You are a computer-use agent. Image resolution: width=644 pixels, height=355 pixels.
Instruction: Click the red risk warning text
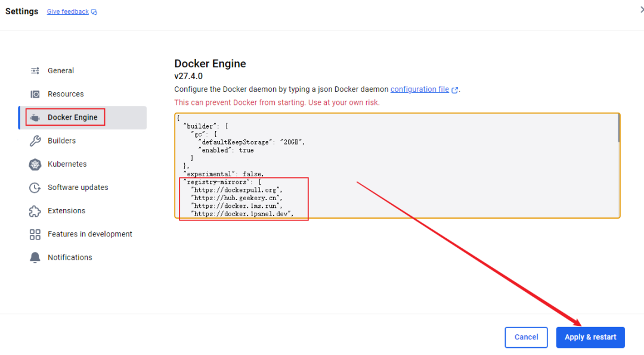[x=277, y=102]
